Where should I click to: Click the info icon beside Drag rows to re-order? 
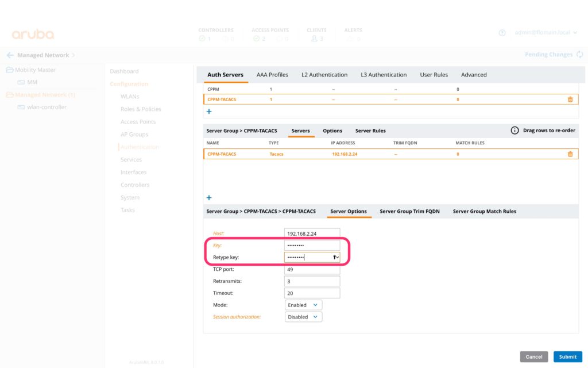[x=514, y=131]
